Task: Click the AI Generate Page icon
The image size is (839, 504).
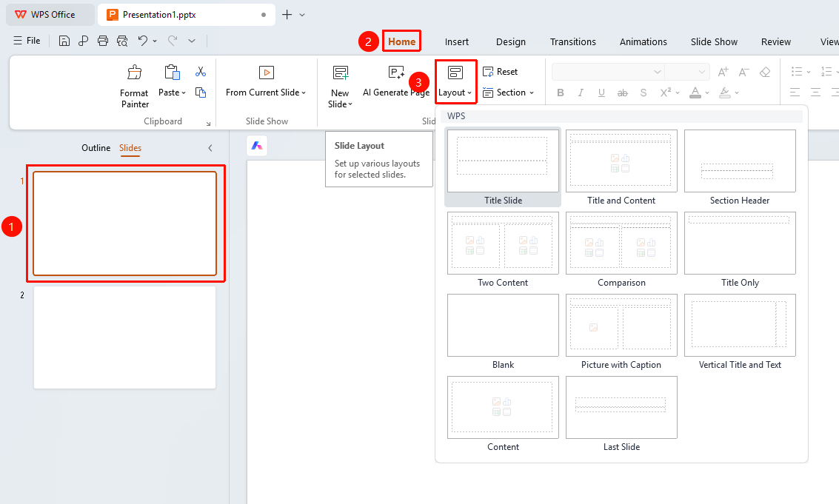Action: pyautogui.click(x=396, y=73)
